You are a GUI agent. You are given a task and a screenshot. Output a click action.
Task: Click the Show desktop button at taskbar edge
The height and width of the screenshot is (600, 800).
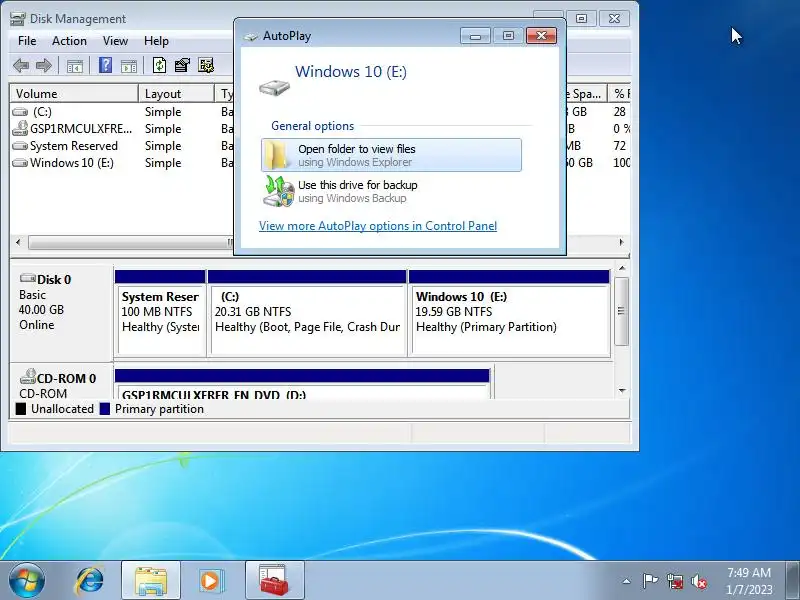792,581
